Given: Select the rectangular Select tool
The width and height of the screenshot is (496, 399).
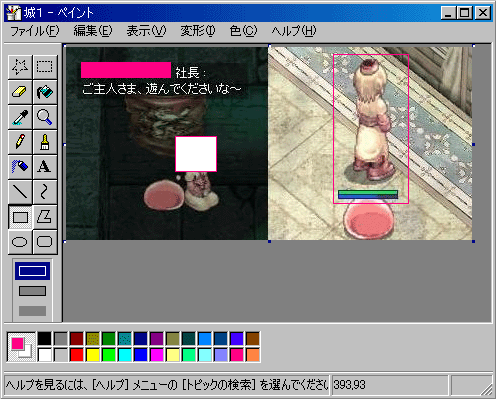Looking at the screenshot, I should coord(45,67).
